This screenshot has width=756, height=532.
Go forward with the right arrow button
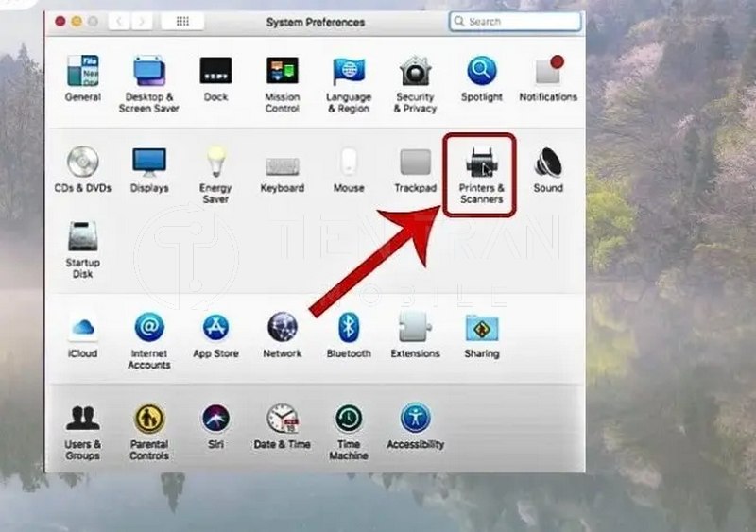coord(141,22)
